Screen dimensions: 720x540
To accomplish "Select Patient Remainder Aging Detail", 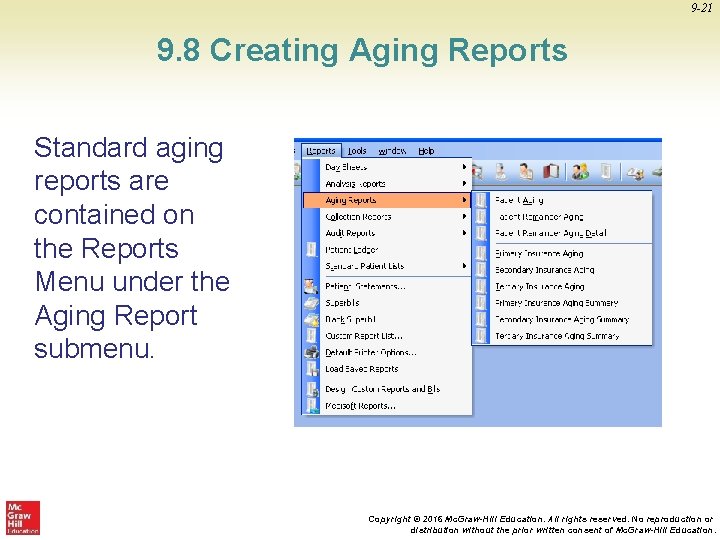I will (562, 233).
